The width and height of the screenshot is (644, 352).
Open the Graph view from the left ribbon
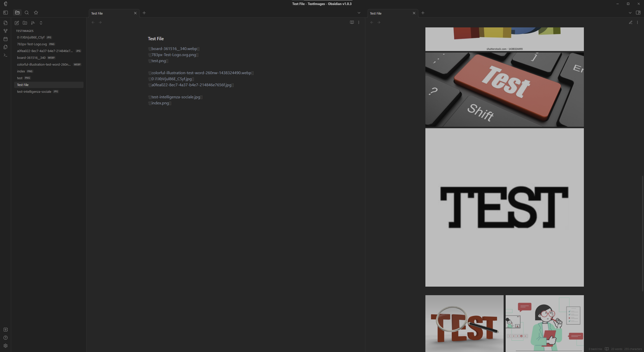(5, 31)
